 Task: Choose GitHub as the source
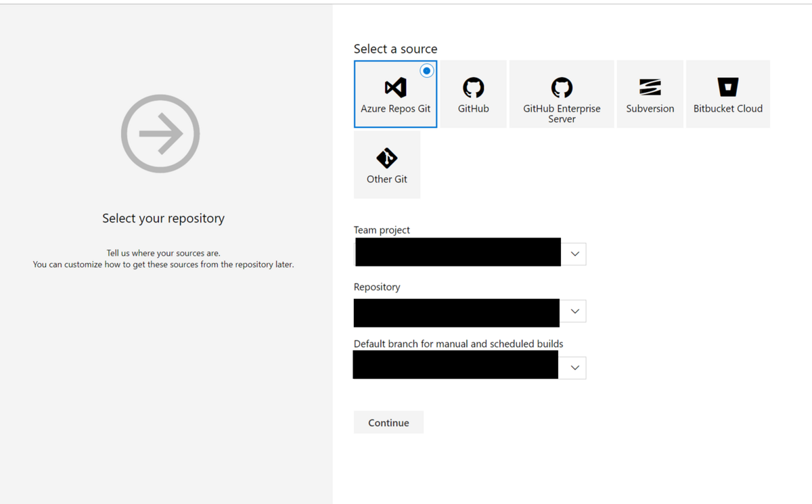pos(473,94)
